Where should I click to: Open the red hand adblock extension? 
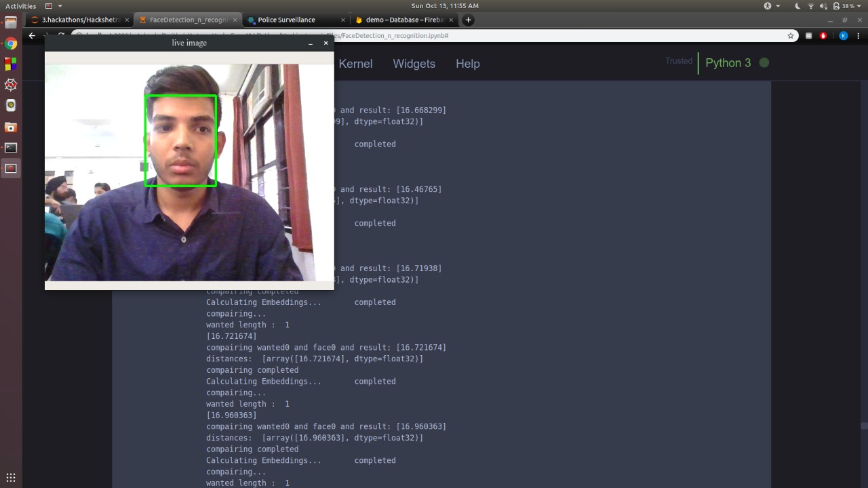coord(823,35)
